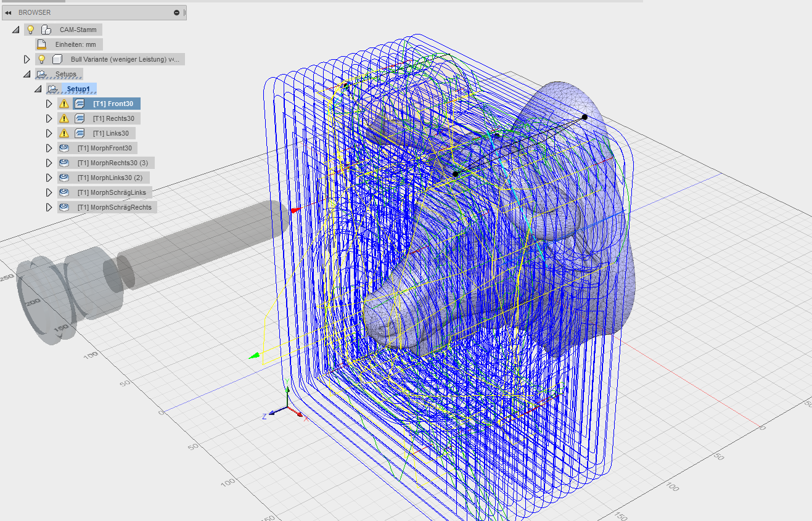812x521 pixels.
Task: Click the MorphFront30 morph strategy icon
Action: point(64,147)
